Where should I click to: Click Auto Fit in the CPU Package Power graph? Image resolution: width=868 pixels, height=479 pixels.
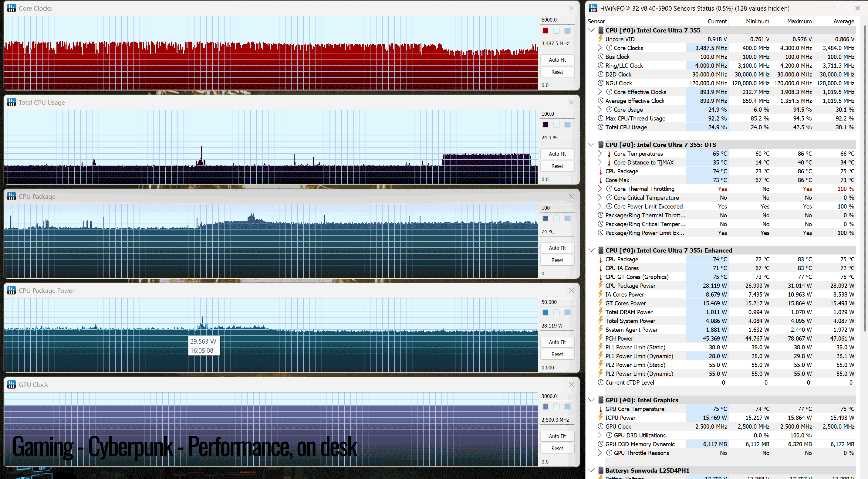point(557,342)
